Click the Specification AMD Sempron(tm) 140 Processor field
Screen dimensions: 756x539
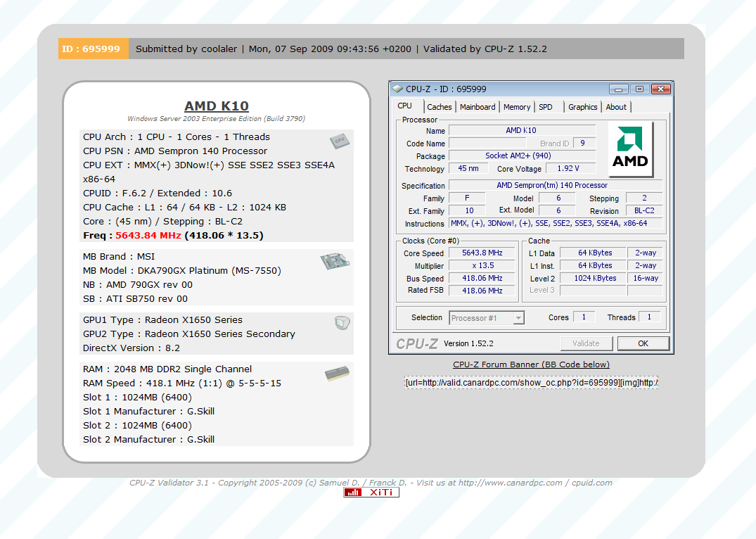[x=556, y=185]
